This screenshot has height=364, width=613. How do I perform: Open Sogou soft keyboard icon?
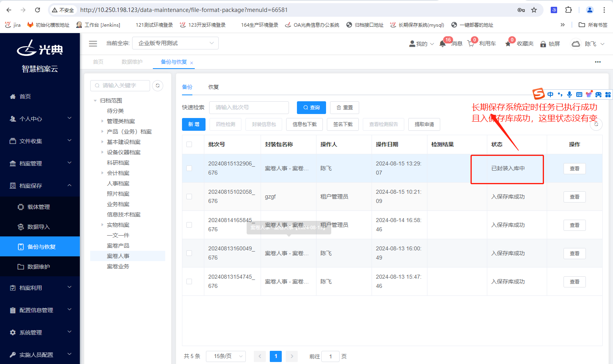click(579, 94)
